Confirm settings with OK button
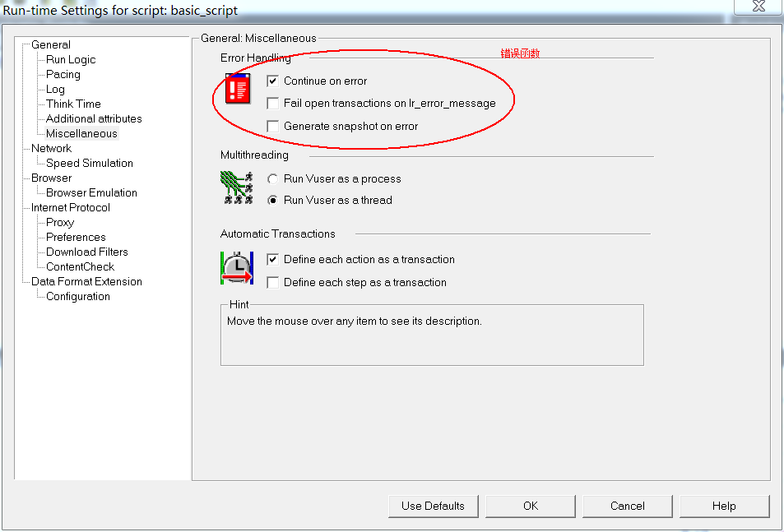The width and height of the screenshot is (784, 532). point(531,506)
